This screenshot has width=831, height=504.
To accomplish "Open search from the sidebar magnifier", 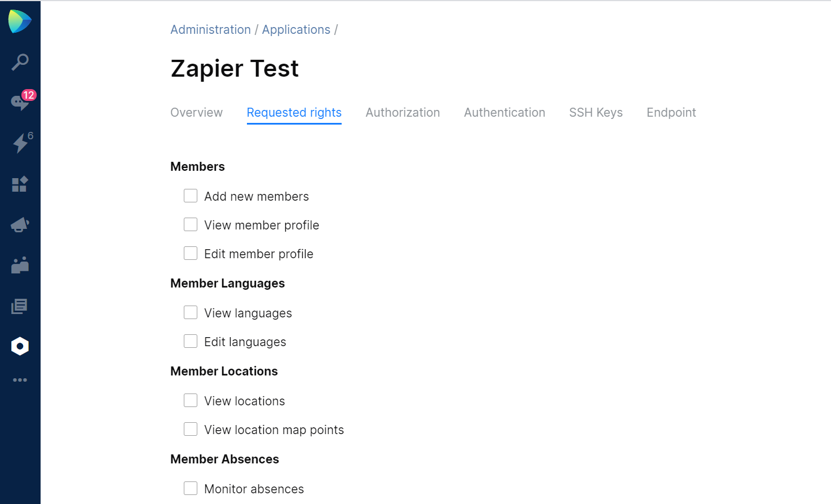I will click(20, 62).
